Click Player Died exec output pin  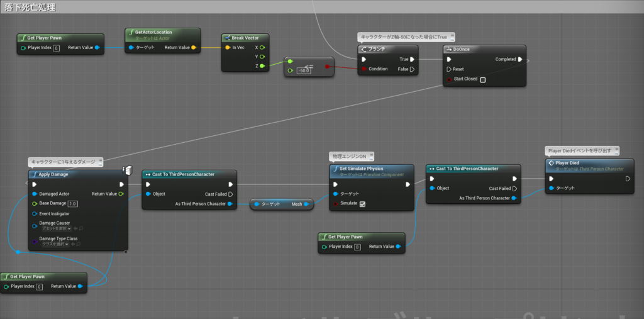(x=628, y=179)
